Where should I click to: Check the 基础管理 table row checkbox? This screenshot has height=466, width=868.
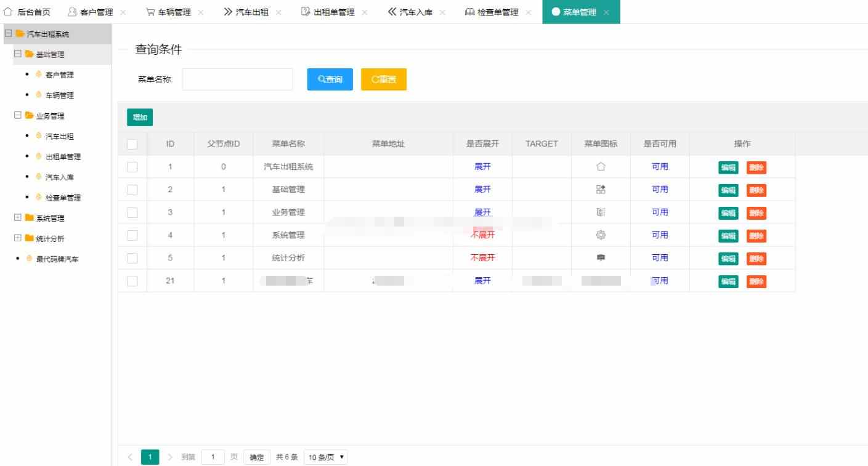pyautogui.click(x=132, y=190)
